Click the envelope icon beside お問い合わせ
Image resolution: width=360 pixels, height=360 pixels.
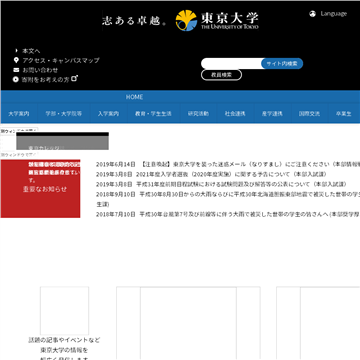pos(16,70)
